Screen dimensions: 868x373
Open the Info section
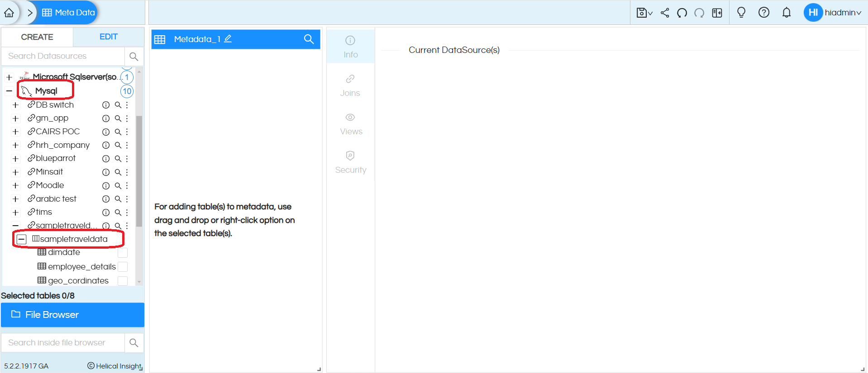(x=350, y=47)
